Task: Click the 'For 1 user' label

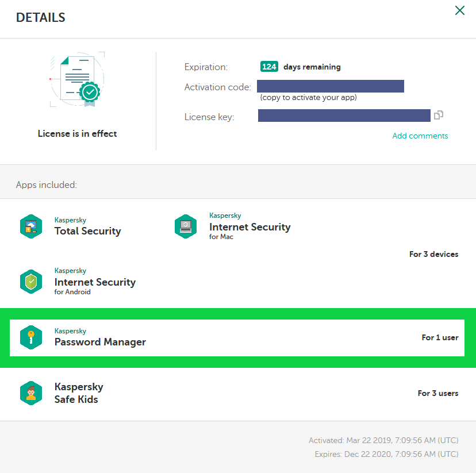Action: tap(440, 337)
